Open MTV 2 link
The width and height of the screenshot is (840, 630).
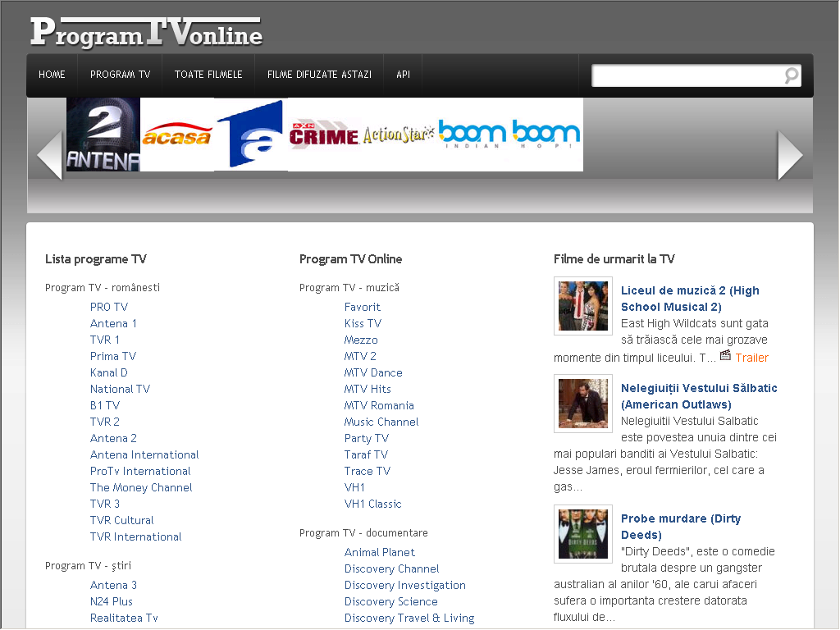[x=360, y=356]
